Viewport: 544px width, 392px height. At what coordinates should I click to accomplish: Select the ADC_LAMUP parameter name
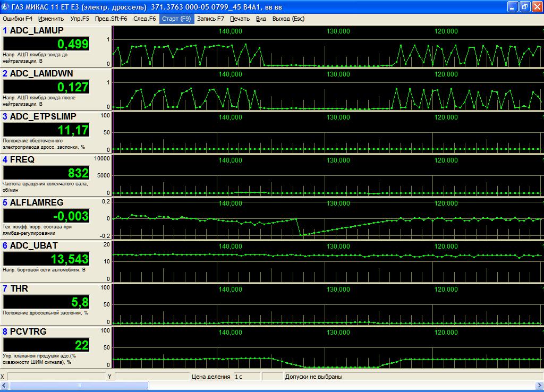[37, 30]
